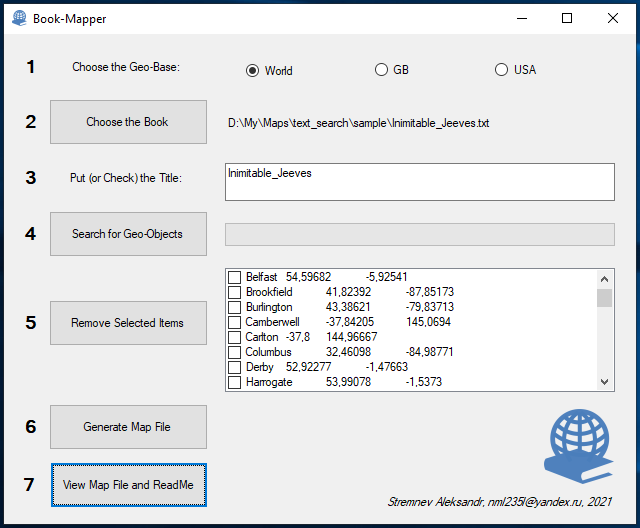Click the Inimitable_Jeeves.txt file path text
This screenshot has height=528, width=640.
click(358, 123)
